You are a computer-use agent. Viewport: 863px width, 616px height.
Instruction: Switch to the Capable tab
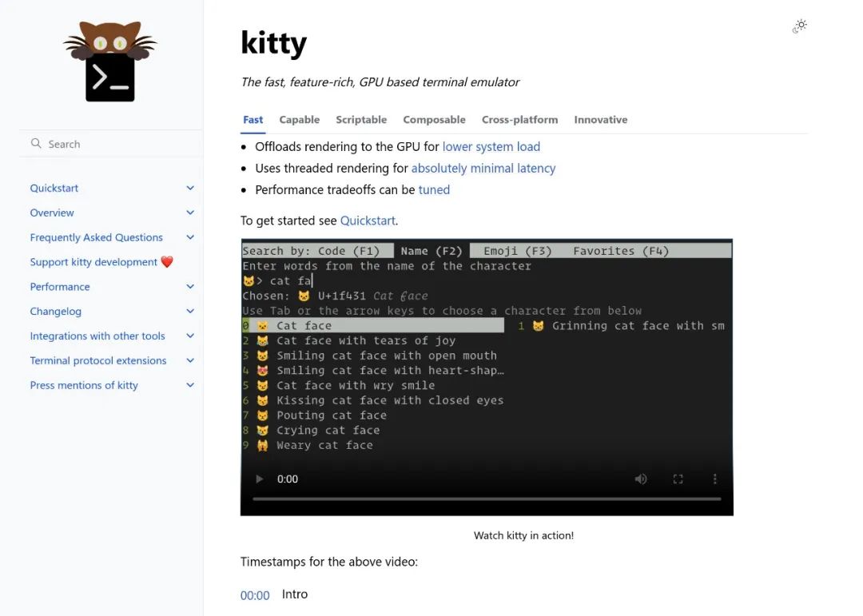tap(300, 120)
